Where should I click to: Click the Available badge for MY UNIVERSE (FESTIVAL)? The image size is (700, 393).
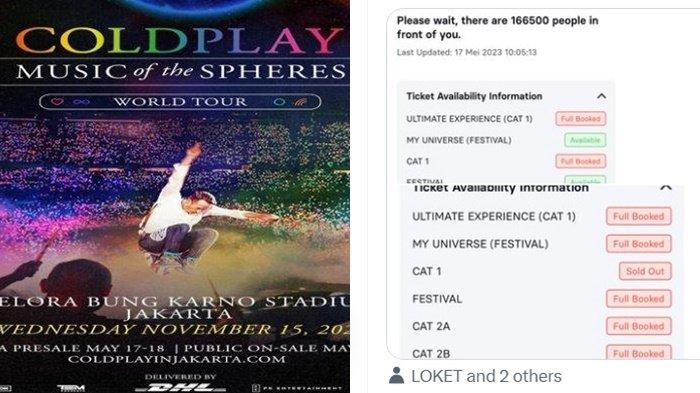pos(585,140)
